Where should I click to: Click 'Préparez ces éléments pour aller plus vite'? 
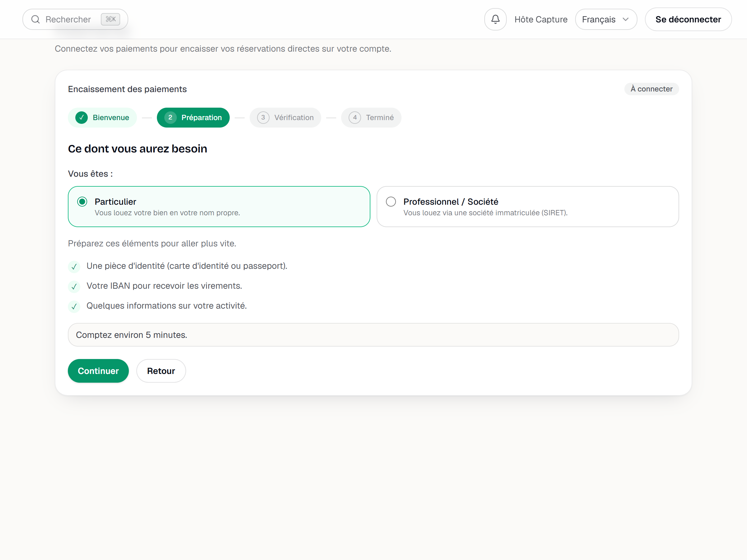[x=152, y=243]
